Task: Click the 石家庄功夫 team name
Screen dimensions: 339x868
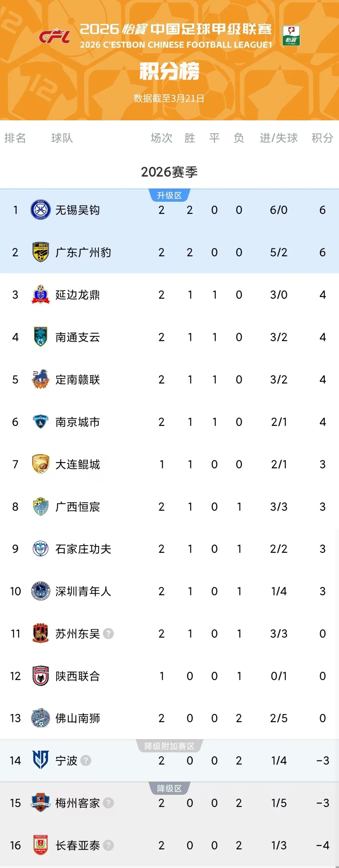Action: [83, 549]
